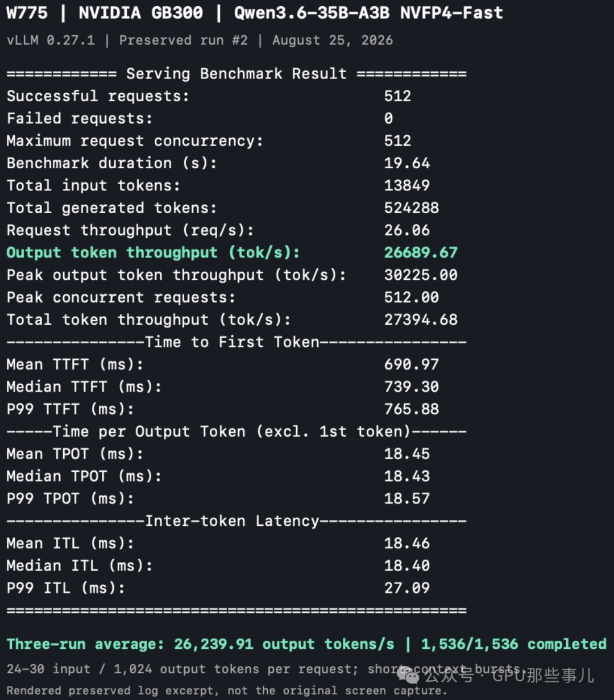Select the "Successful requests:" label
Viewport: 614px width, 700px height.
click(x=98, y=96)
